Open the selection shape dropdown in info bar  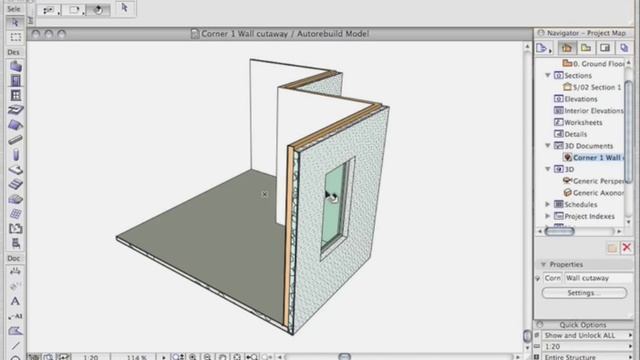tap(75, 10)
